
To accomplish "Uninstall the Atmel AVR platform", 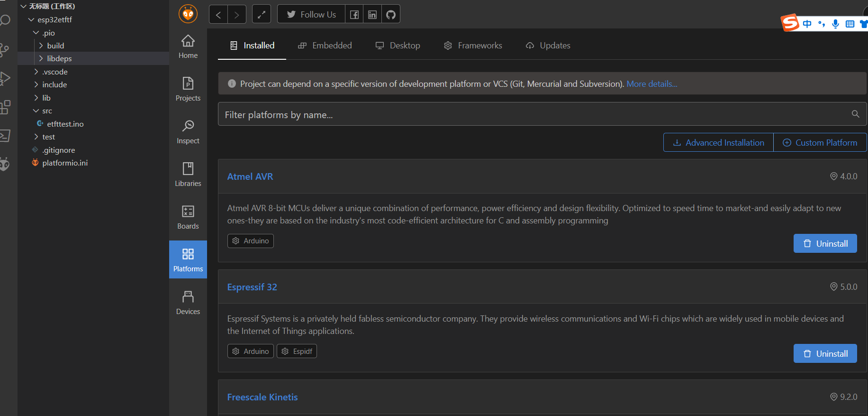I will pyautogui.click(x=825, y=243).
